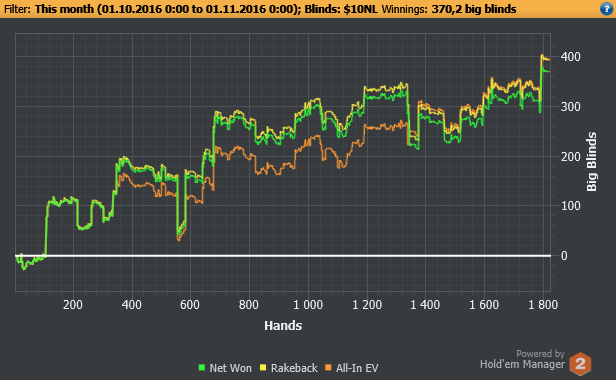Click the 800 label on Hands axis
Screen dimensions: 616x380
[x=249, y=305]
